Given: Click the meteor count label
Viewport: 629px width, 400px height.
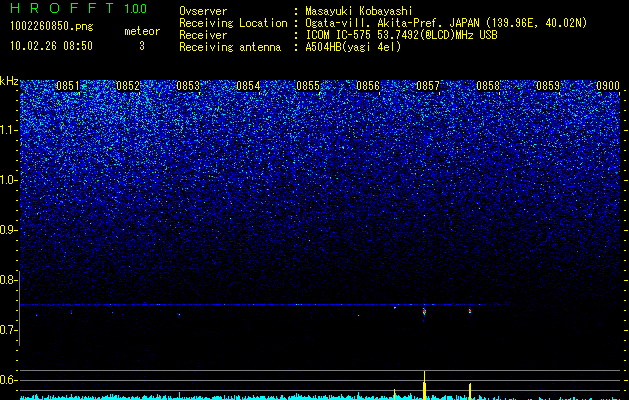Looking at the screenshot, I should click(x=142, y=31).
